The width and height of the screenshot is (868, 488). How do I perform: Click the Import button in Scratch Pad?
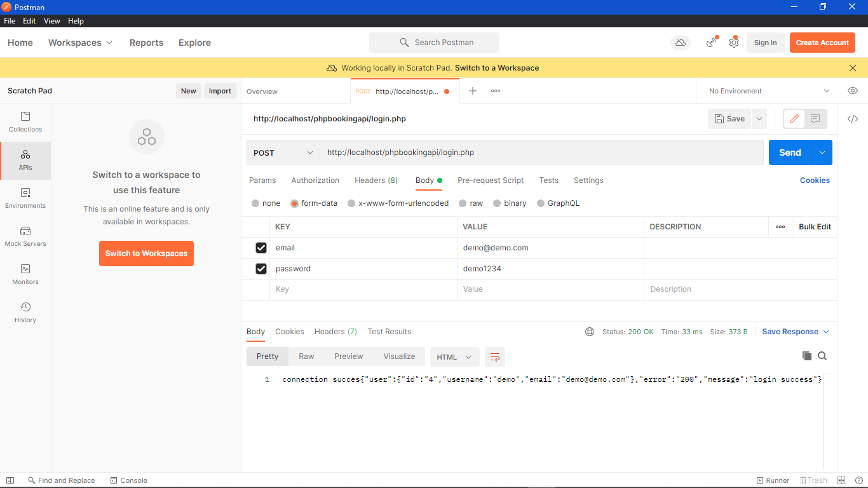pyautogui.click(x=220, y=91)
